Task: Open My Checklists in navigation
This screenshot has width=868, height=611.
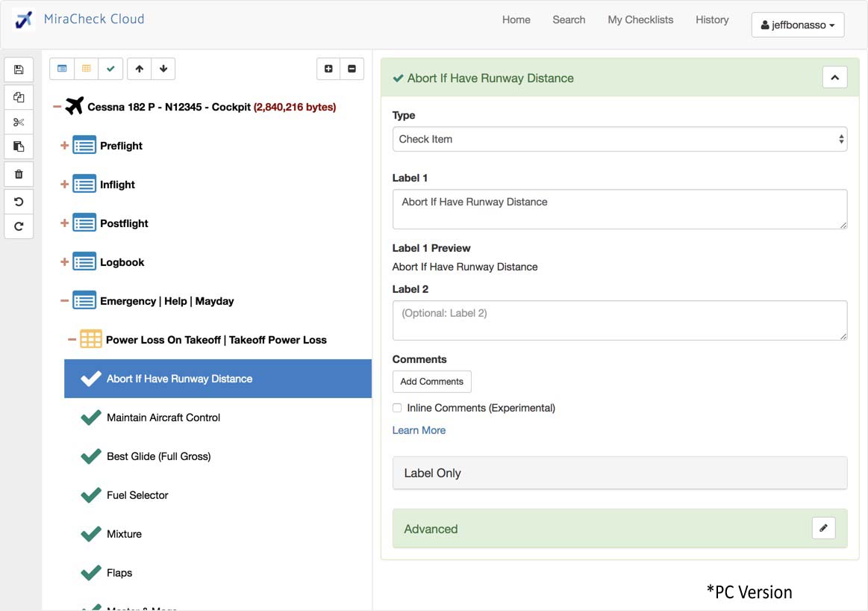Action: (640, 20)
